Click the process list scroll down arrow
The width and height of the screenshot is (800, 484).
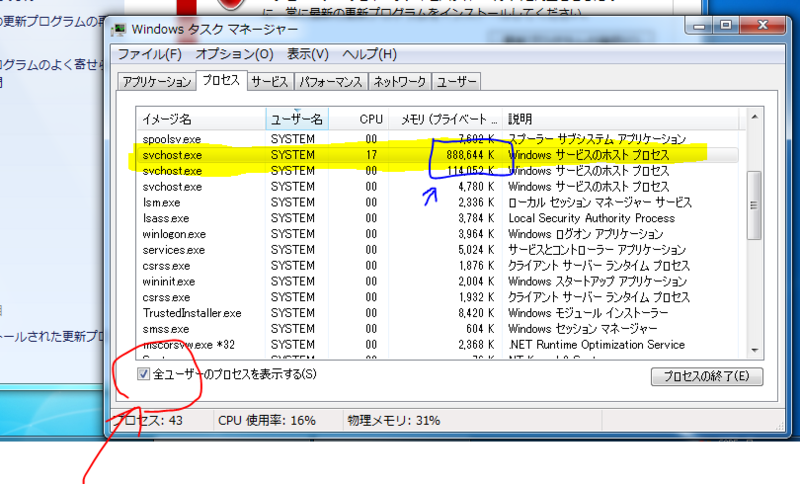(754, 350)
